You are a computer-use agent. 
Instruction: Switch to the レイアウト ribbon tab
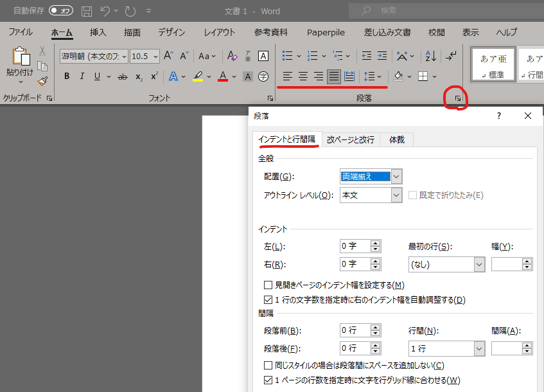(219, 32)
